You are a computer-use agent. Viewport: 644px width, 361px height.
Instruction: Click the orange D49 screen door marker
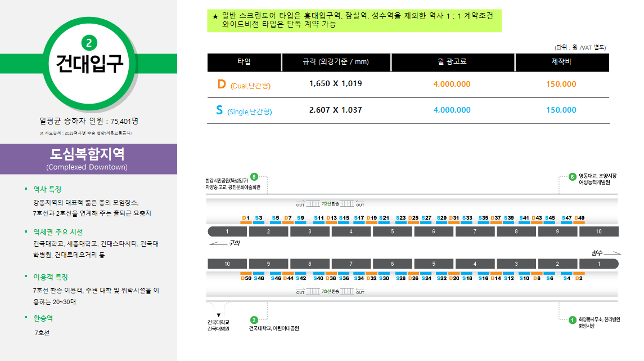[579, 218]
